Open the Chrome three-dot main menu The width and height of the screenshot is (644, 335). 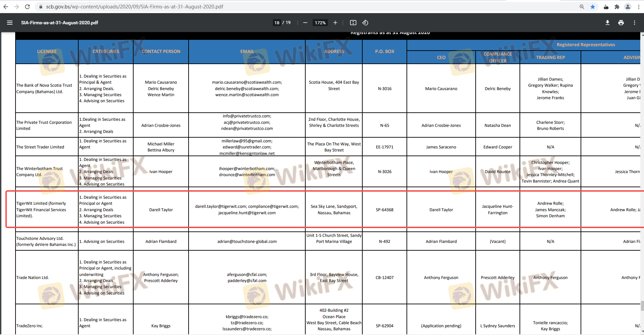(x=639, y=7)
